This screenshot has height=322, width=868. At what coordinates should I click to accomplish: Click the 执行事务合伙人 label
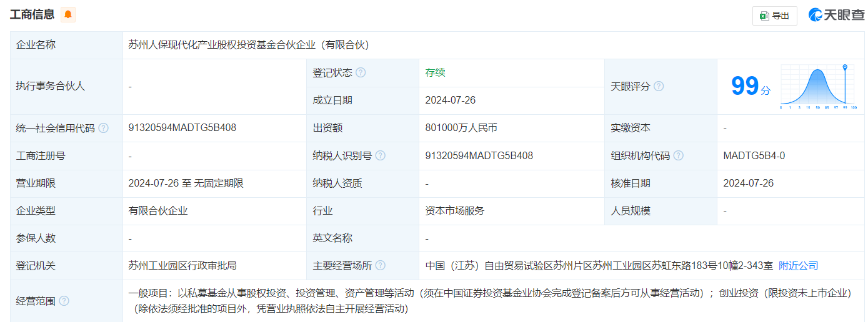pos(51,87)
